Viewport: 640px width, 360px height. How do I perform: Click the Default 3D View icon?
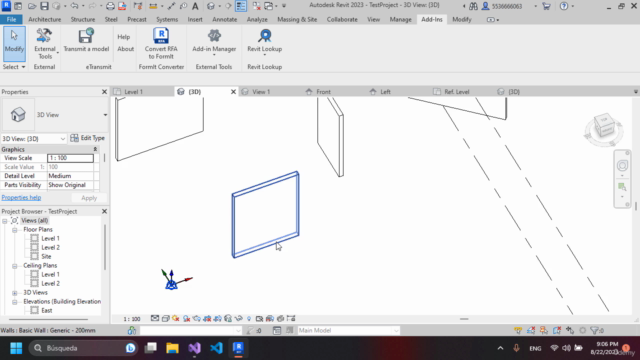(x=211, y=6)
